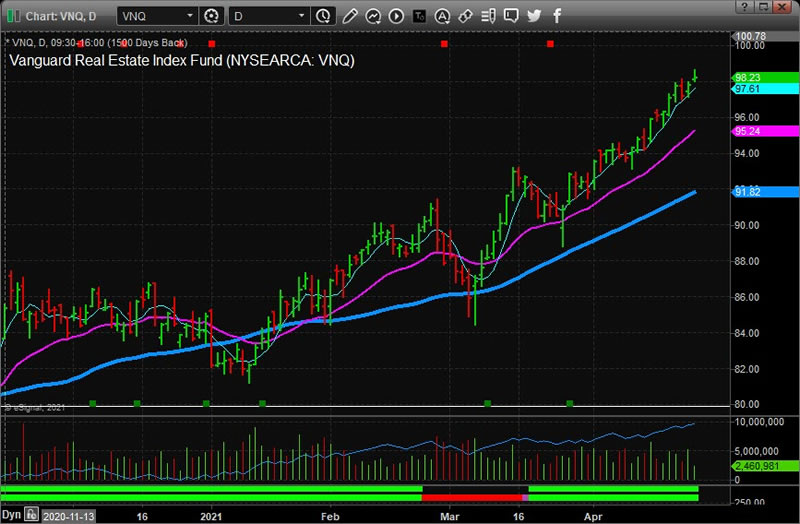Click the eraser icon in toolbar
This screenshot has width=800, height=524.
[x=465, y=16]
